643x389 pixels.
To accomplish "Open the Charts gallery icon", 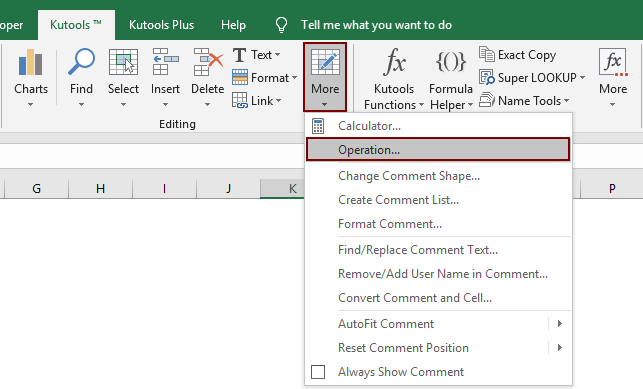I will point(31,62).
